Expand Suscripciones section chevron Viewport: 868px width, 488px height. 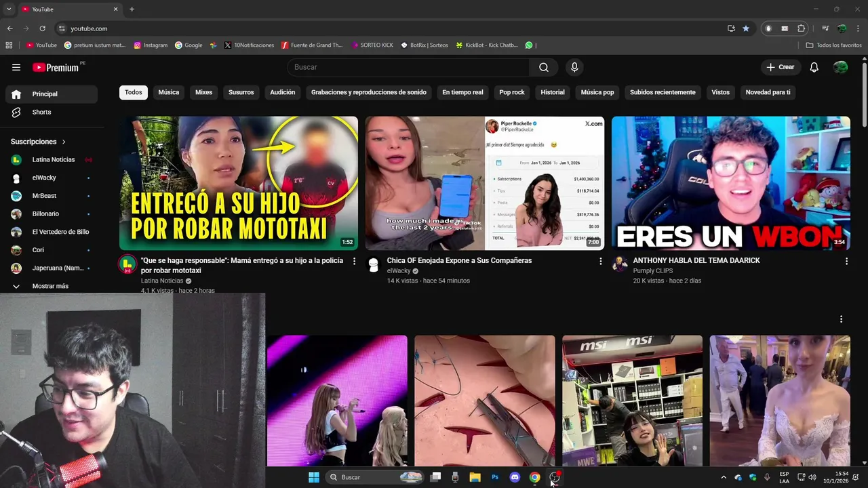64,142
